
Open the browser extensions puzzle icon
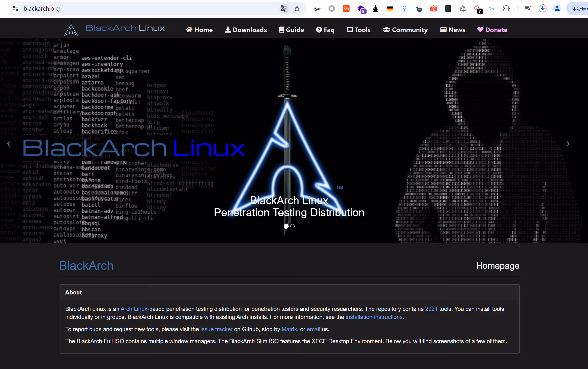coord(507,9)
